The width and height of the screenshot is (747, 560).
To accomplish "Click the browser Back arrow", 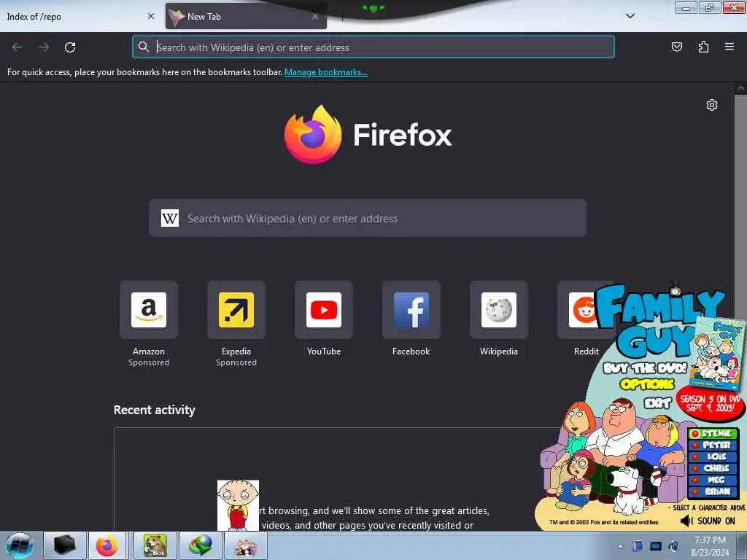I will click(x=18, y=47).
